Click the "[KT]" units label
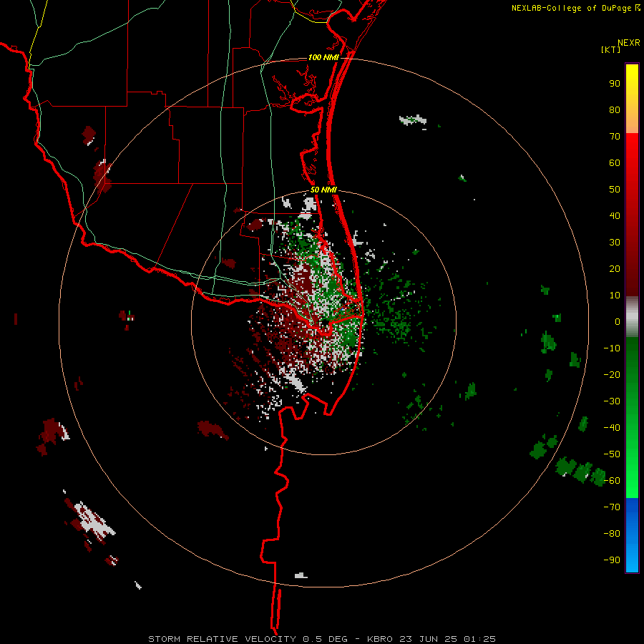This screenshot has width=644, height=644. pyautogui.click(x=611, y=49)
